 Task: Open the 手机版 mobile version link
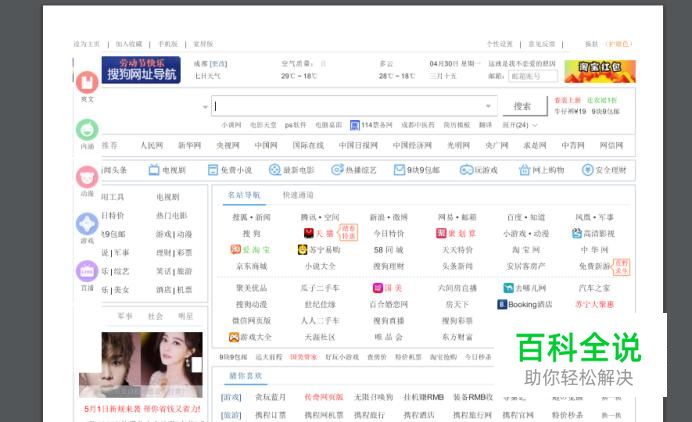click(168, 44)
